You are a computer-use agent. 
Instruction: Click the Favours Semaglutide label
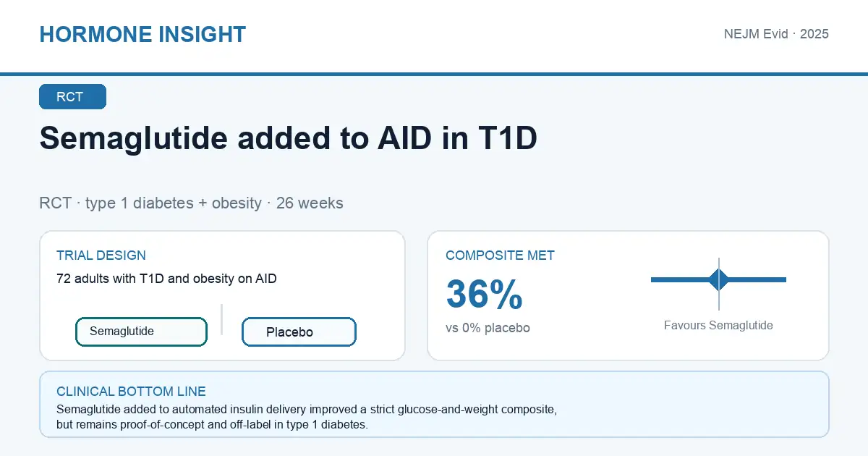[x=718, y=326]
